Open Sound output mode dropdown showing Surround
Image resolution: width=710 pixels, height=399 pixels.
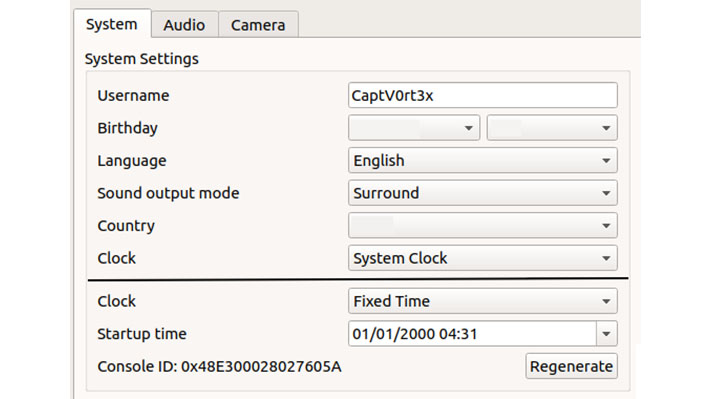pyautogui.click(x=483, y=193)
